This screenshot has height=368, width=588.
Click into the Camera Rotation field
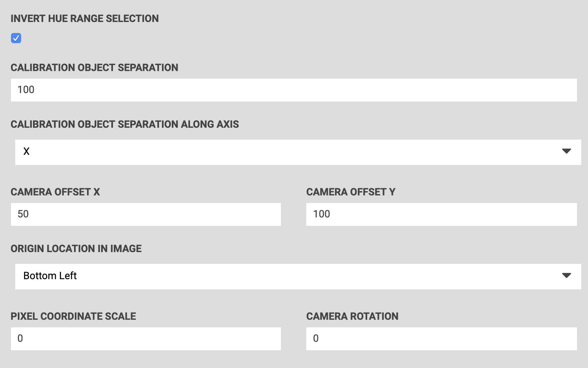coord(441,338)
